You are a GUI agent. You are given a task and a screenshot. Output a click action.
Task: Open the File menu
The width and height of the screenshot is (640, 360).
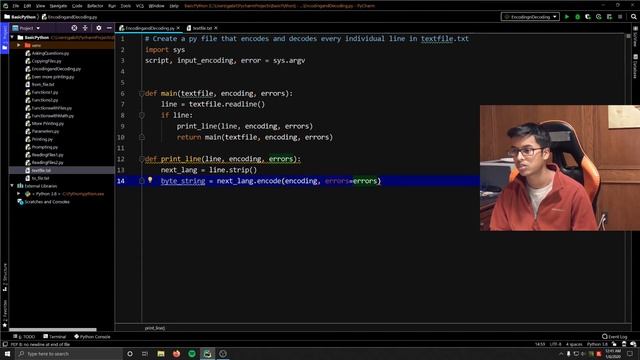point(16,6)
